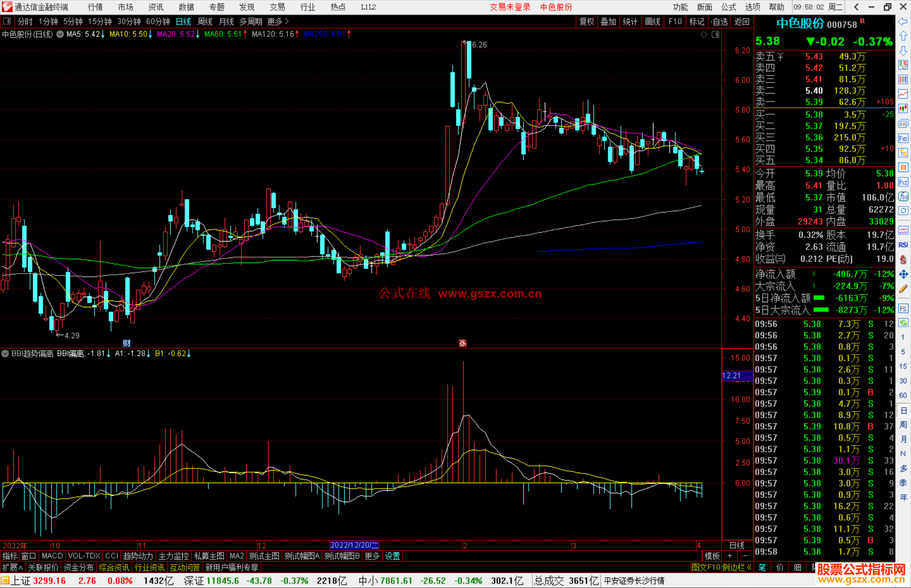Viewport: 911px width, 588px height.
Task: Click the trend line chart sidebar icon
Action: coord(903,94)
